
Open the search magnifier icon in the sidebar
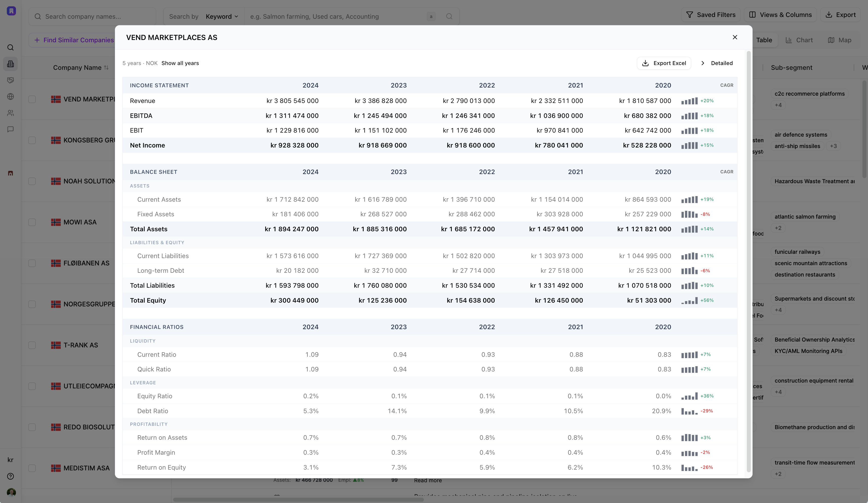click(x=11, y=47)
